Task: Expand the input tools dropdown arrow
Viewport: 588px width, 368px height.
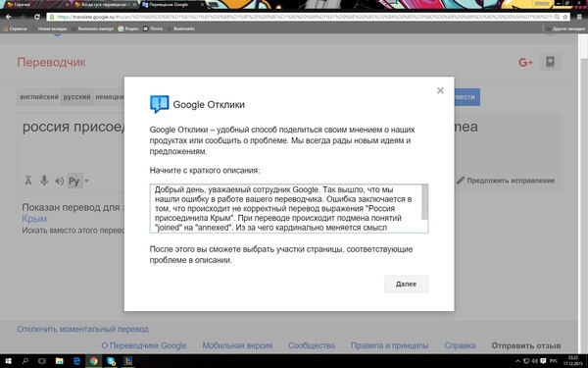Action: click(x=86, y=181)
